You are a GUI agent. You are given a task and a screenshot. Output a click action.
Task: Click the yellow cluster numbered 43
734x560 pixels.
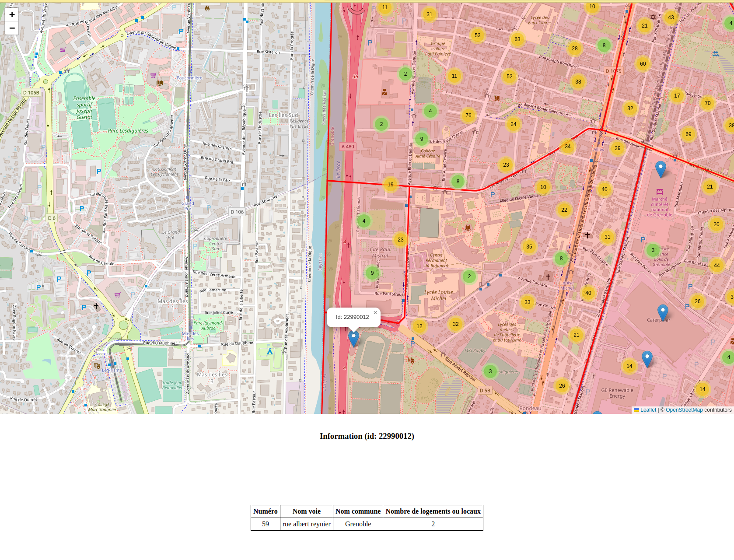(x=671, y=17)
